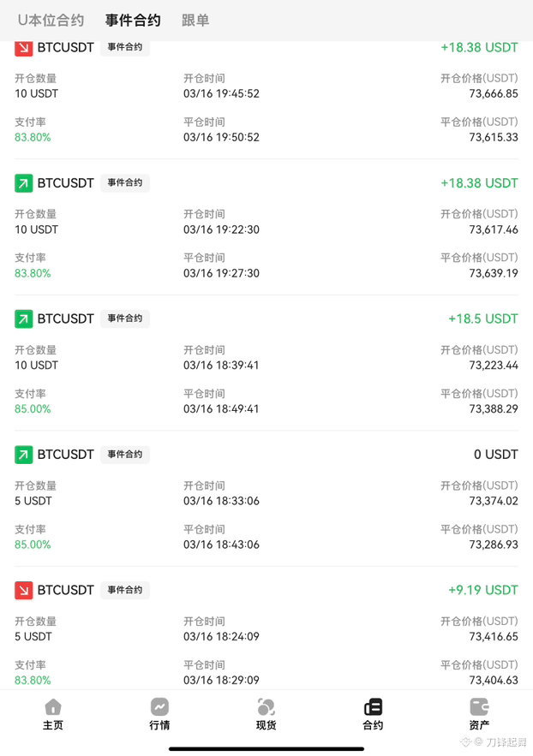Image resolution: width=533 pixels, height=756 pixels.
Task: Tap green up-arrow icon of 19:22:30 trade
Action: coord(24,183)
